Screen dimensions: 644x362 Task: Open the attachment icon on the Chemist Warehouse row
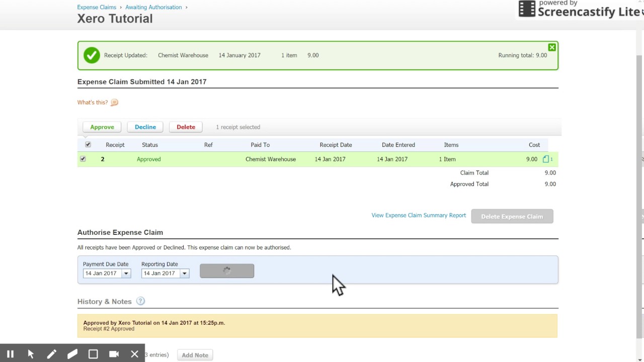point(546,159)
